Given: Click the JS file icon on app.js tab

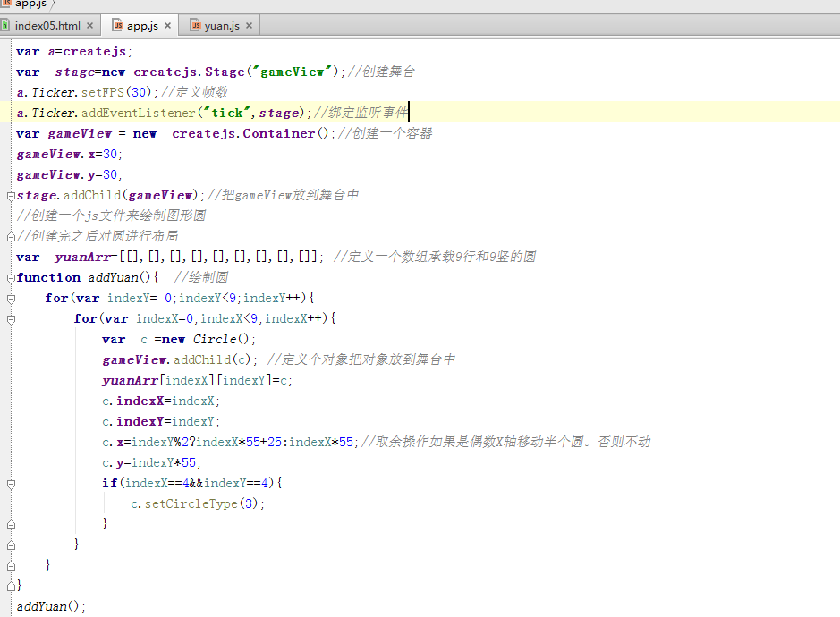Looking at the screenshot, I should coord(118,25).
